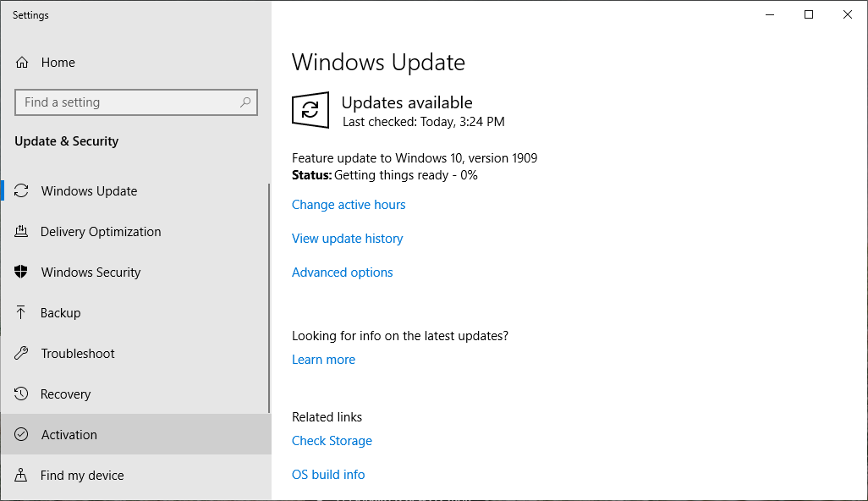The width and height of the screenshot is (868, 501).
Task: Click the Activation checkmark circle icon
Action: (x=21, y=434)
